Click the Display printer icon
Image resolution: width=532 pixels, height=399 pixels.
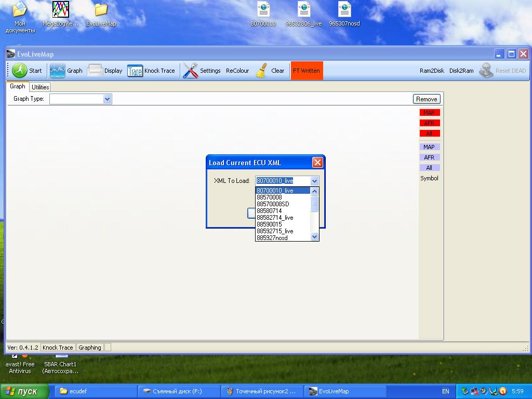[95, 71]
